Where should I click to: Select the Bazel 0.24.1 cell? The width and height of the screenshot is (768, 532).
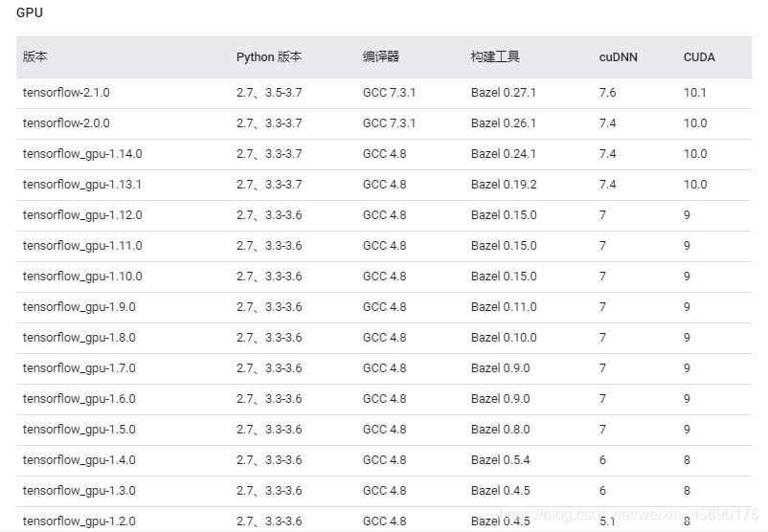pos(504,154)
